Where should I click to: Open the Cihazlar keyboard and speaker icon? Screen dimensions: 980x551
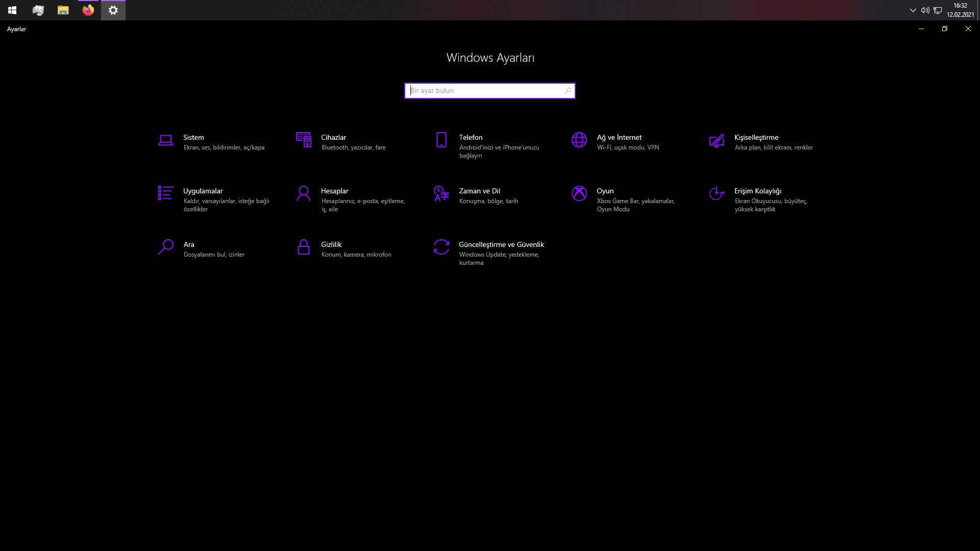[x=303, y=140]
